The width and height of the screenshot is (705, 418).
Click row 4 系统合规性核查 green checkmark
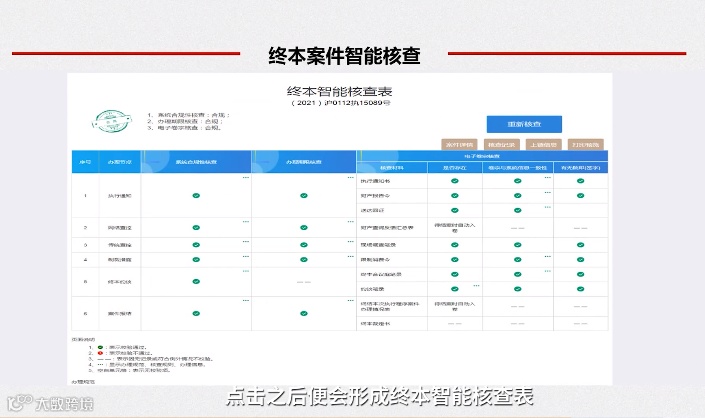(196, 260)
